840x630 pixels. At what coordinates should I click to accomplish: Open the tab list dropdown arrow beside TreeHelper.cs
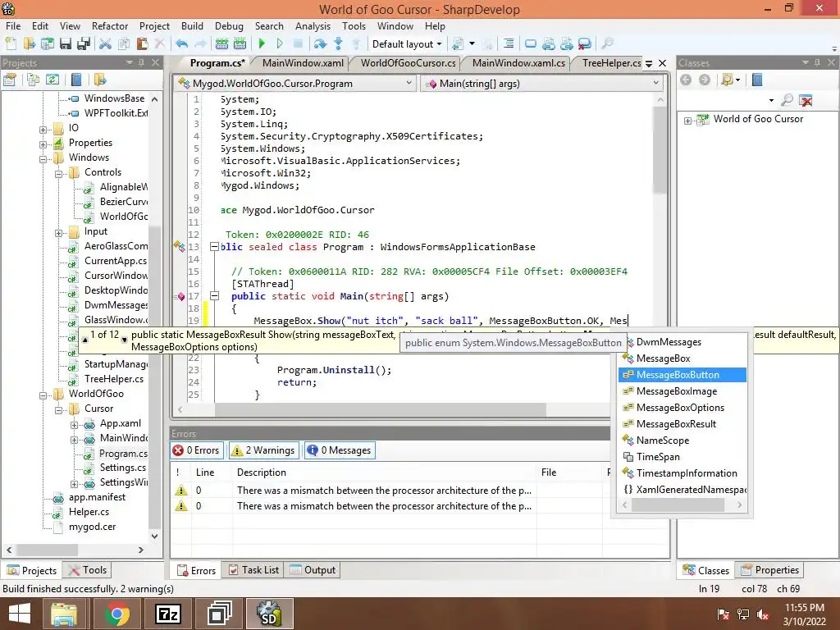tap(649, 63)
